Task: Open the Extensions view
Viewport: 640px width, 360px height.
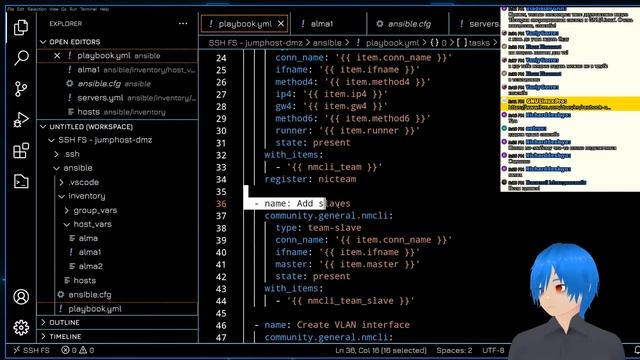Action: pos(21,151)
